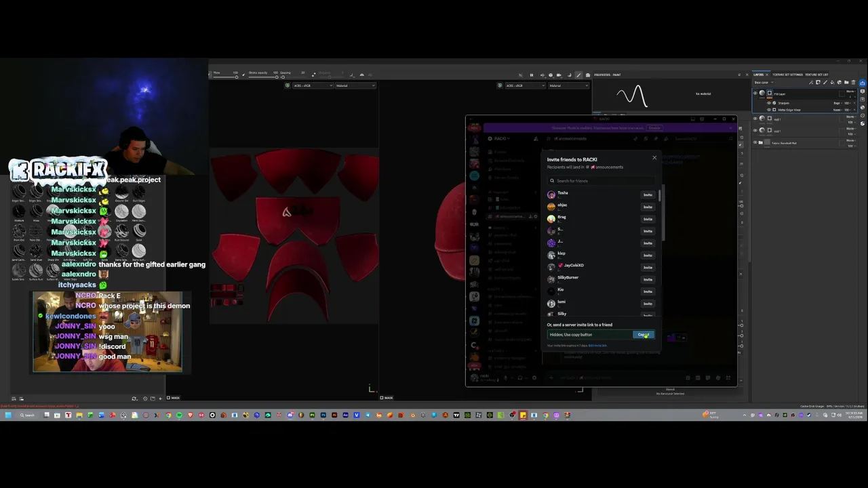Add a paint layer with the brush icon
The width and height of the screenshot is (868, 488).
click(x=825, y=82)
